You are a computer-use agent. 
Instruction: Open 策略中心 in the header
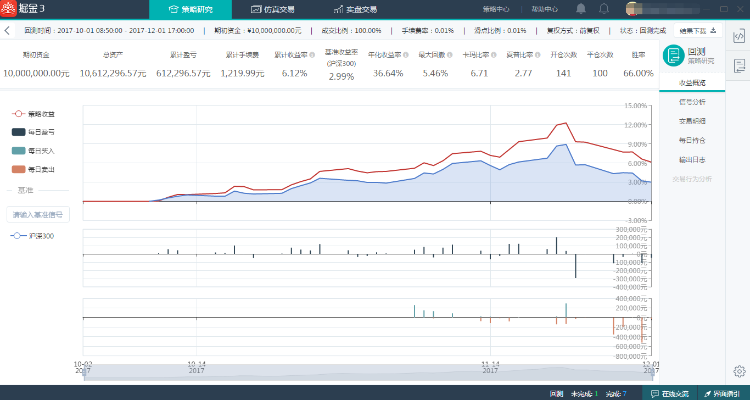click(x=496, y=9)
